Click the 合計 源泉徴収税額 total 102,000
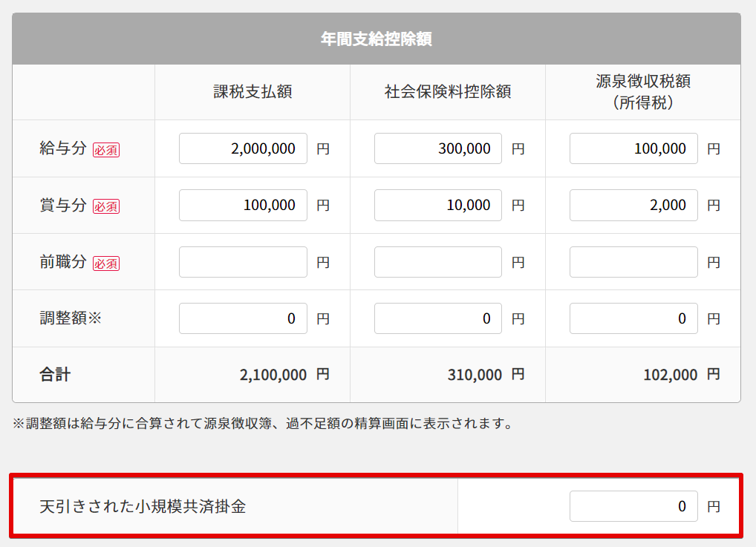 [x=670, y=375]
